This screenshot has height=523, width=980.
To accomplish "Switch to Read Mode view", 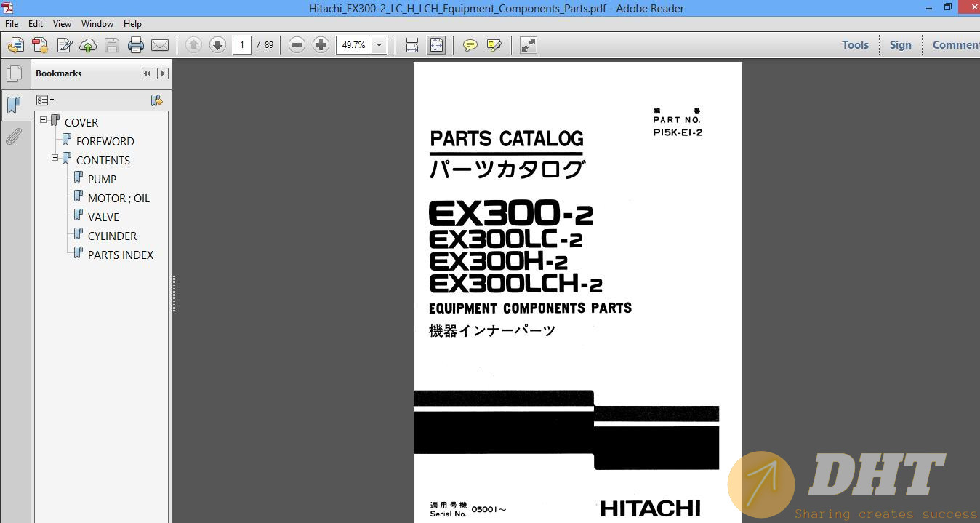I will (x=529, y=45).
